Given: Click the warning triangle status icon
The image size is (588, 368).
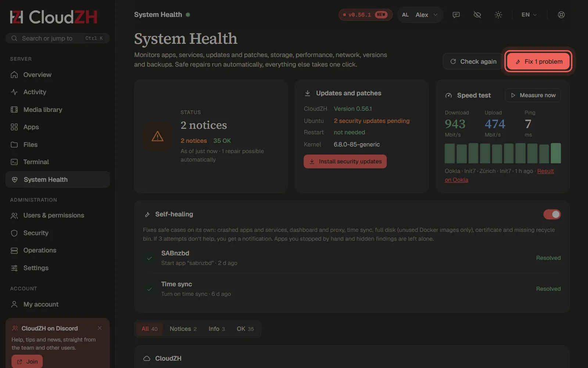Looking at the screenshot, I should (x=158, y=136).
